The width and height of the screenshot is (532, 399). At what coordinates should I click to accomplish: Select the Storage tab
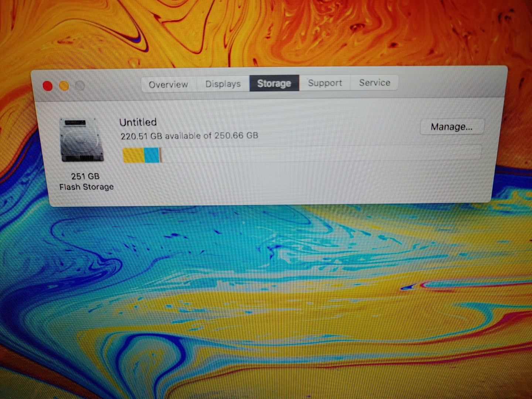[274, 83]
